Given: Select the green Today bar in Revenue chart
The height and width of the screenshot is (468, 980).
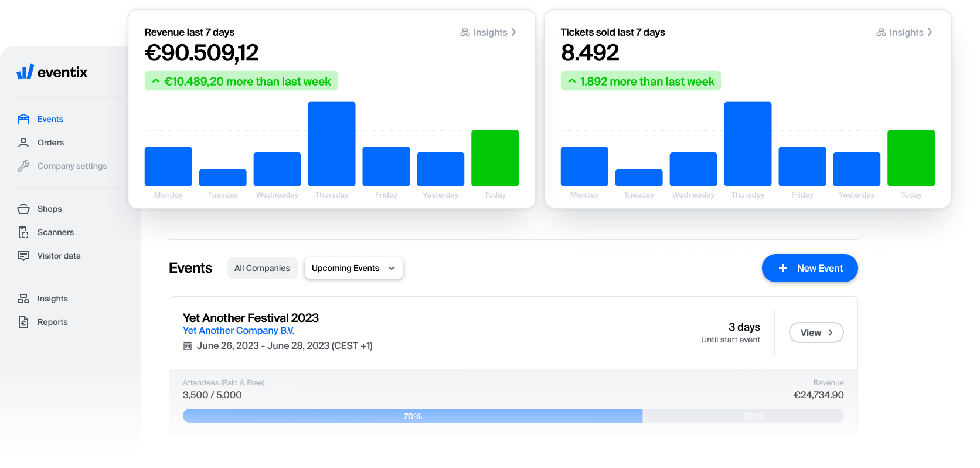Looking at the screenshot, I should [495, 158].
